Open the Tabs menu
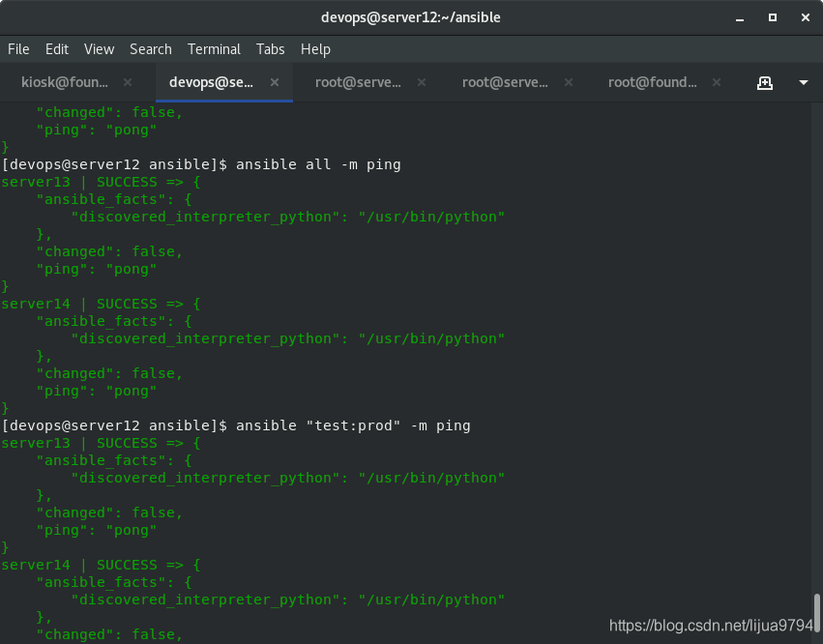Image resolution: width=823 pixels, height=644 pixels. tap(271, 49)
